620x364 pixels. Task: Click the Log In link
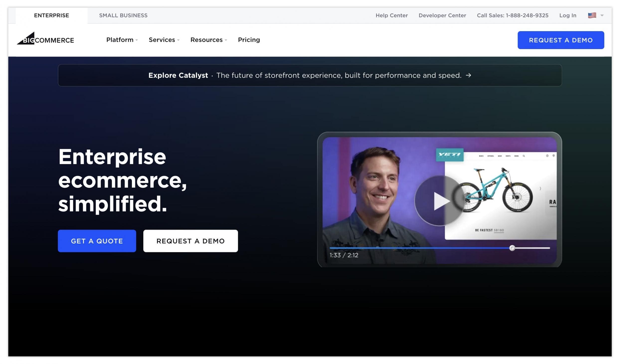(568, 15)
